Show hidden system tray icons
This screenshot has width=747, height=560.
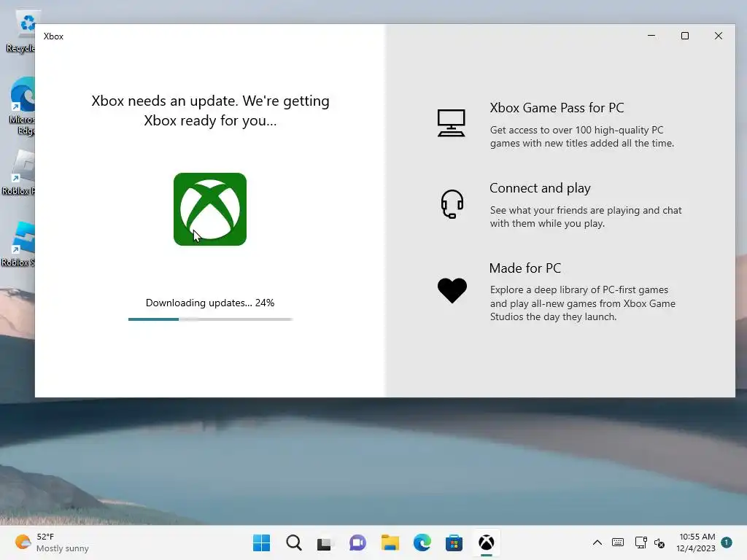[597, 542]
